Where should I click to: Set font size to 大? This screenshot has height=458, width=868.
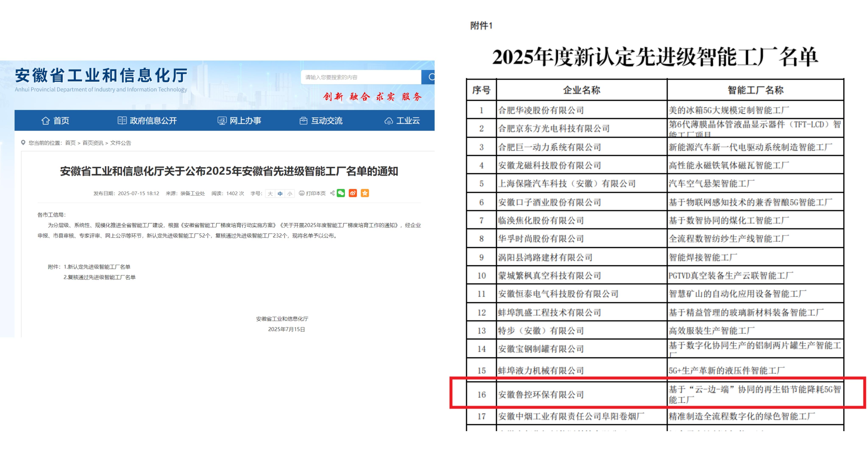coord(270,194)
